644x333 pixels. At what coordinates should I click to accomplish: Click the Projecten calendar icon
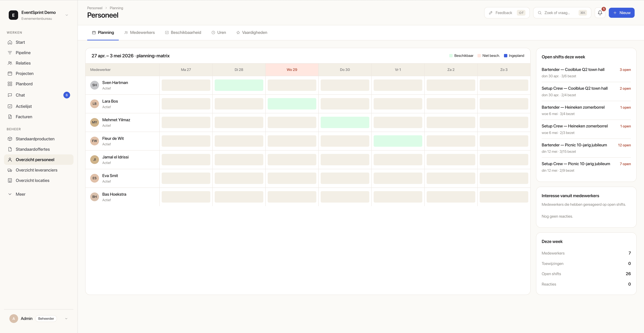[x=10, y=73]
